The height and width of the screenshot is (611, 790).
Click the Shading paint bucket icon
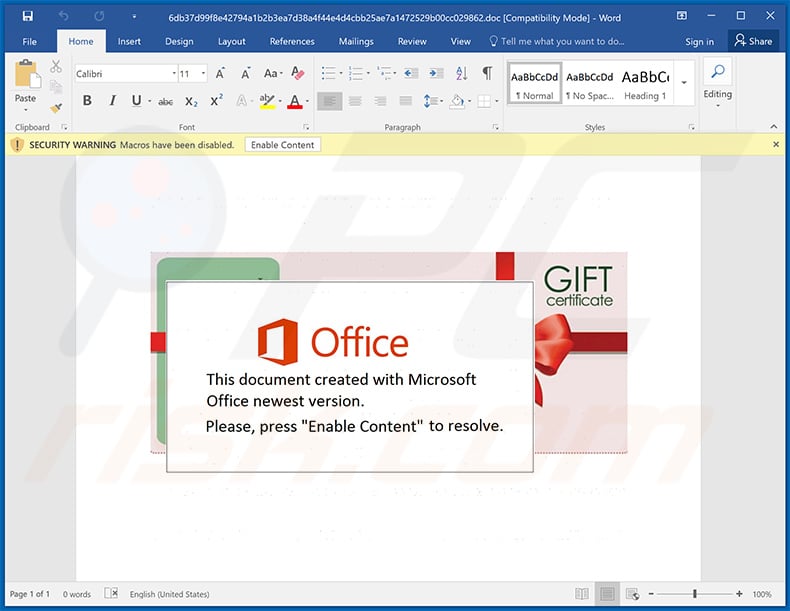pyautogui.click(x=457, y=101)
